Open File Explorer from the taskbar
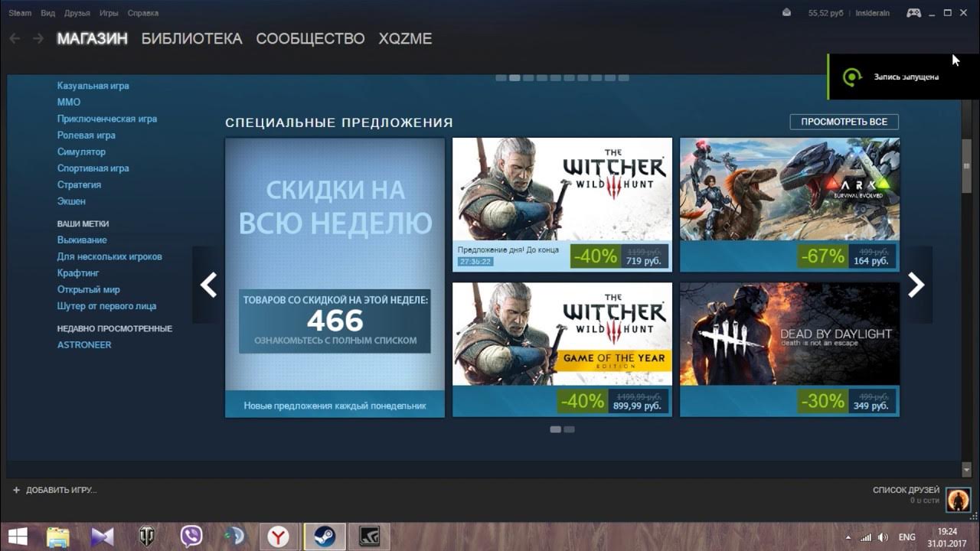Image resolution: width=980 pixels, height=551 pixels. tap(58, 536)
